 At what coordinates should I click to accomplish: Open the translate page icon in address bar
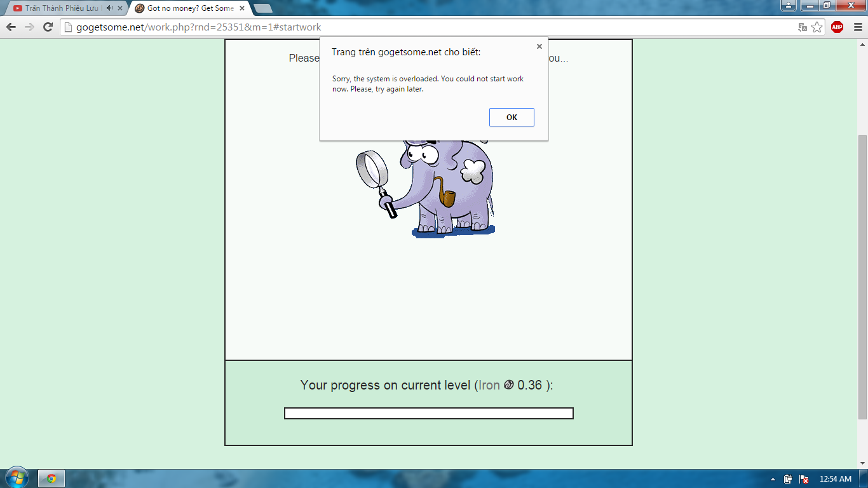click(803, 27)
